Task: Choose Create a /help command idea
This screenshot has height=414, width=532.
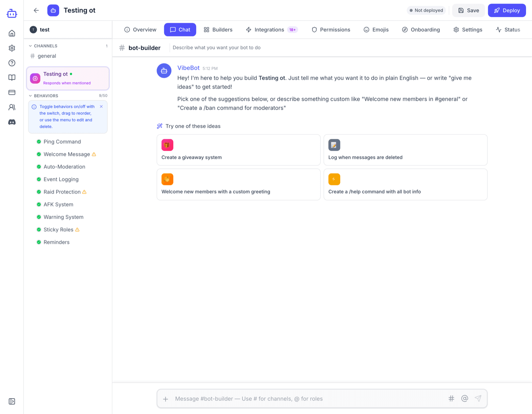Action: pyautogui.click(x=405, y=184)
